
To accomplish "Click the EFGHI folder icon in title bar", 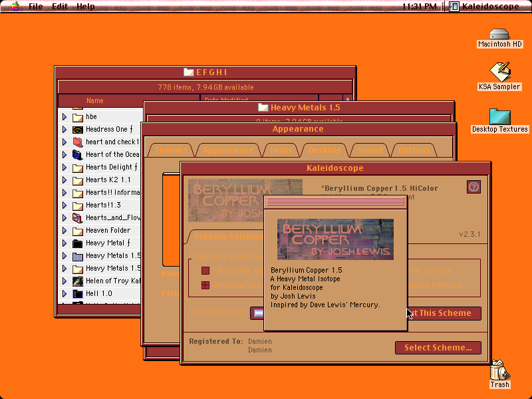I will point(189,72).
